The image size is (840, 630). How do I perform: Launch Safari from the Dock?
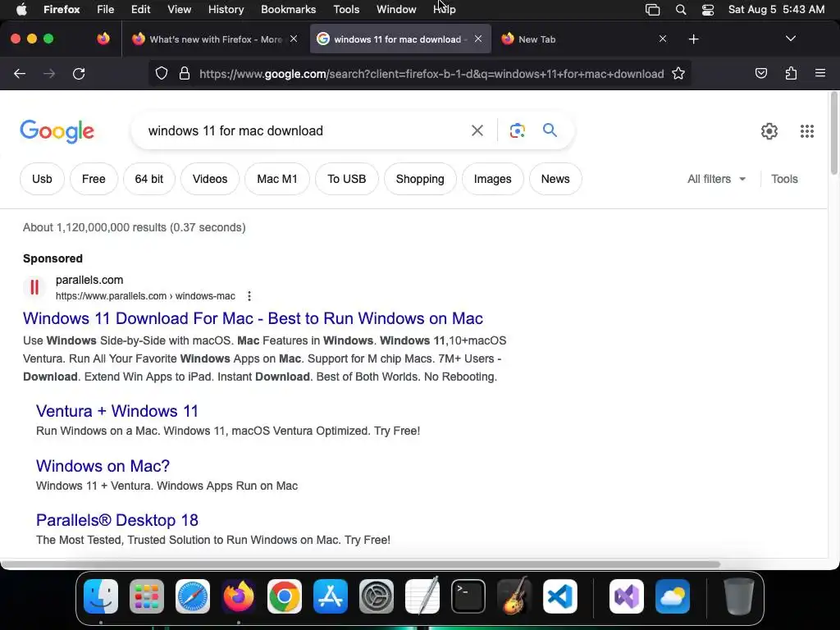coord(193,596)
